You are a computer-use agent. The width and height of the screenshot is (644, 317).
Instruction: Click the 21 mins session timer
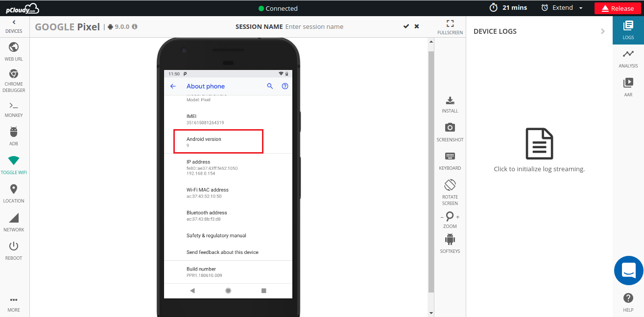[508, 8]
